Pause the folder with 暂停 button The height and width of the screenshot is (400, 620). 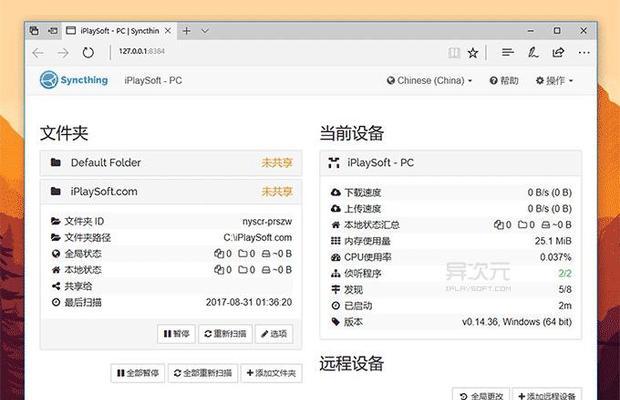[x=176, y=334]
